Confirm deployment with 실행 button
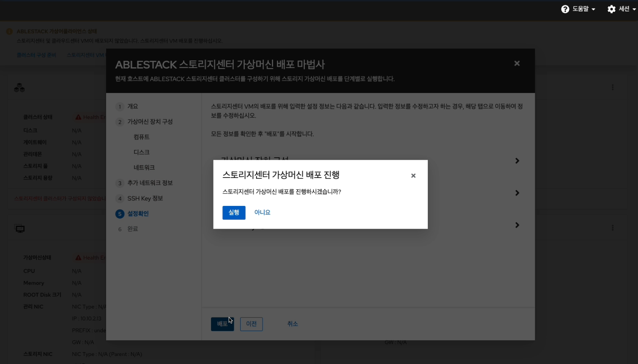 click(x=234, y=213)
